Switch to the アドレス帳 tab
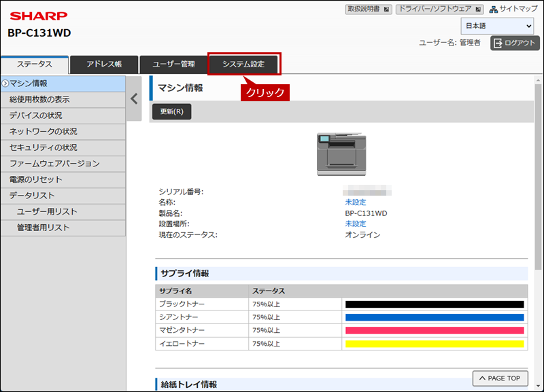The width and height of the screenshot is (544, 392). pos(104,65)
